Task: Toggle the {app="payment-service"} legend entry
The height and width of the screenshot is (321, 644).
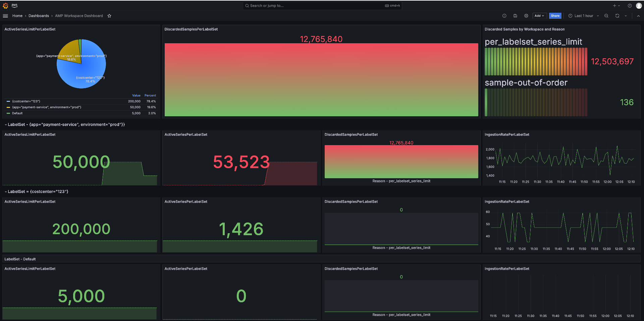Action: (x=47, y=107)
